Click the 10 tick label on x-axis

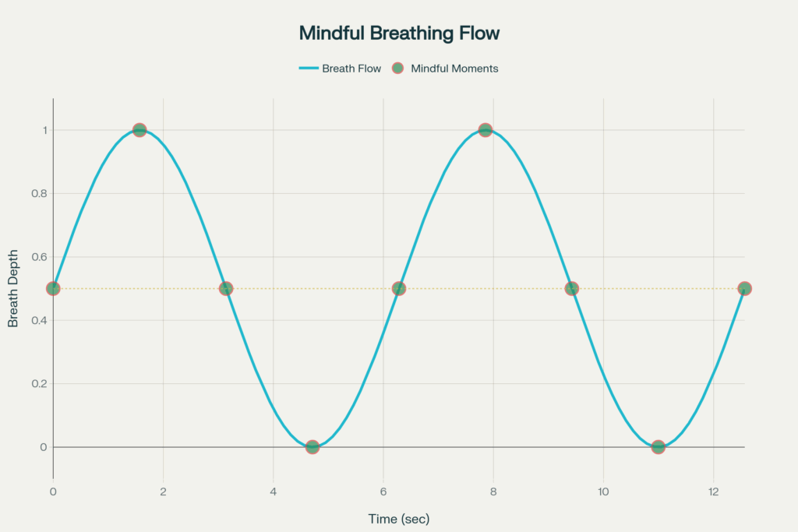pyautogui.click(x=603, y=491)
